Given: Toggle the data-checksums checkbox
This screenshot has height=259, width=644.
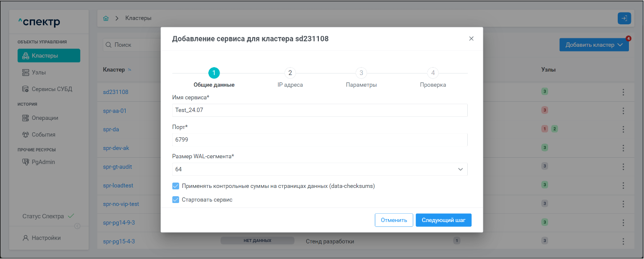Looking at the screenshot, I should (176, 186).
